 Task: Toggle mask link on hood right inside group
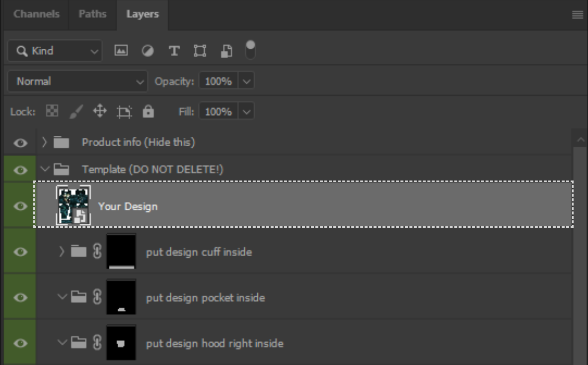[97, 343]
